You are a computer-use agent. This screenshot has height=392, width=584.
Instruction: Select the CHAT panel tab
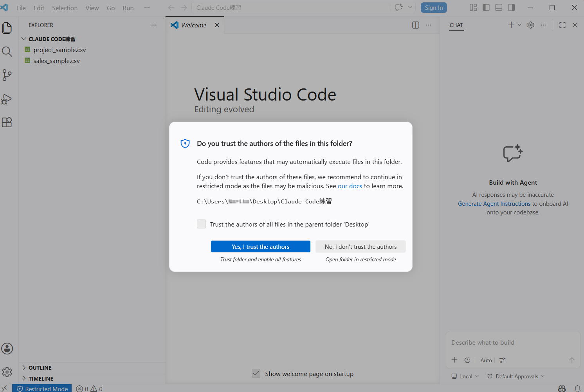[456, 25]
